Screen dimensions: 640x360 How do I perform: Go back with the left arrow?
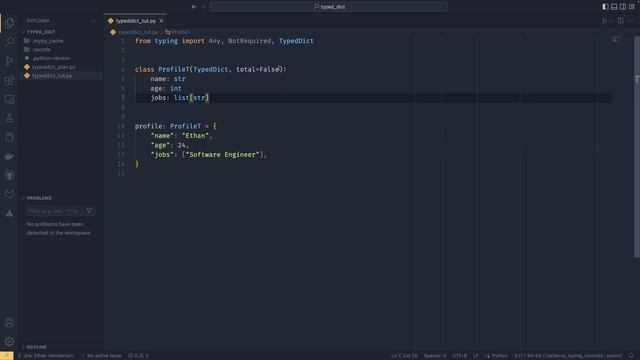(194, 7)
